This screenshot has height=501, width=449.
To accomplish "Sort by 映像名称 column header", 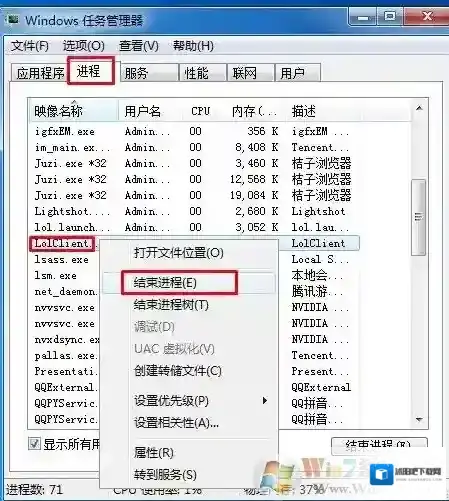I will tap(73, 111).
